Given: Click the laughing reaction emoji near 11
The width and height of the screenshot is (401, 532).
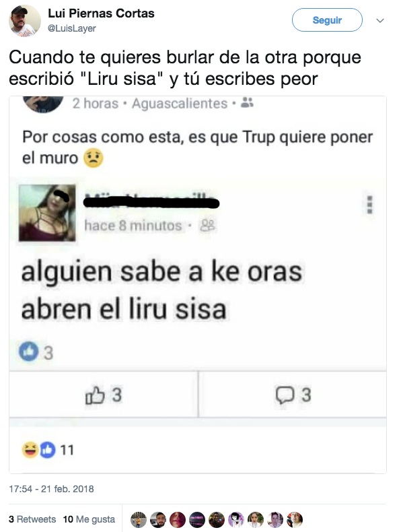Looking at the screenshot, I should pyautogui.click(x=30, y=450).
